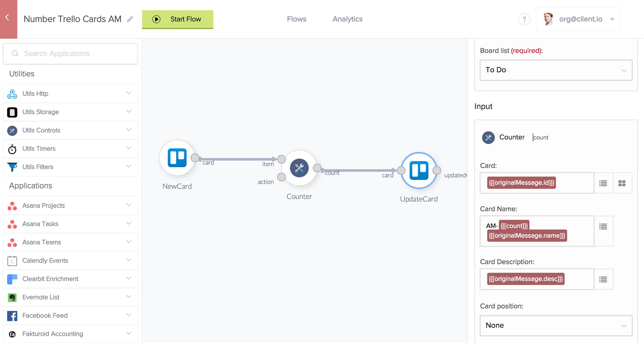Click the Utils Storage icon

[x=12, y=112]
